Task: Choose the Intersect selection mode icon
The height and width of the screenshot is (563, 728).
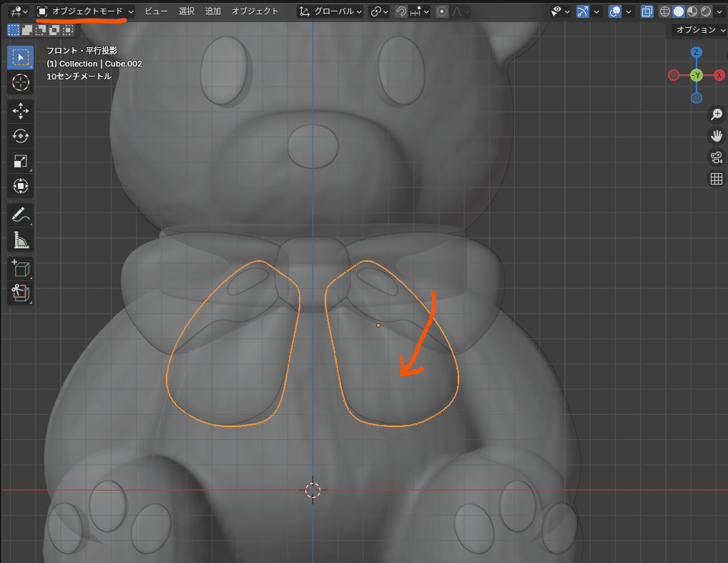Action: point(68,31)
